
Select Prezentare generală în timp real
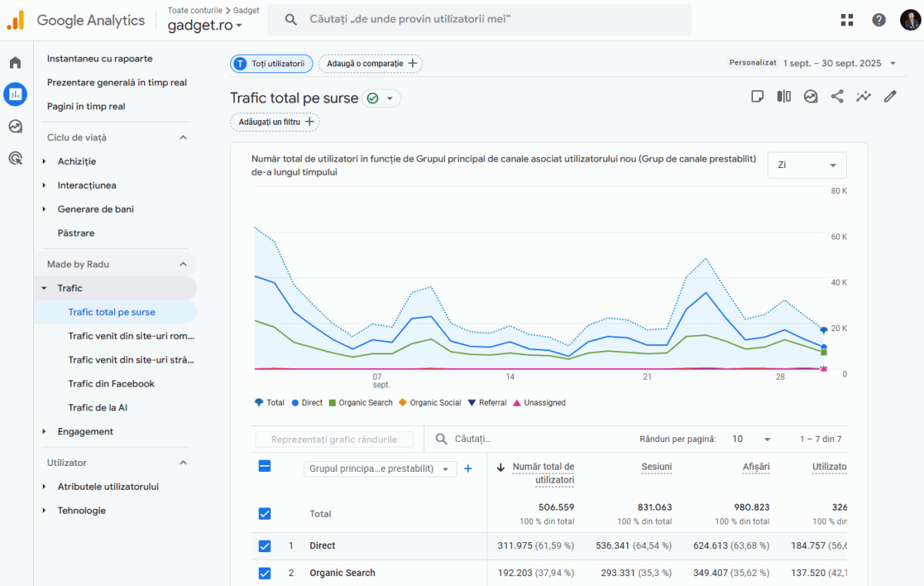tap(116, 82)
